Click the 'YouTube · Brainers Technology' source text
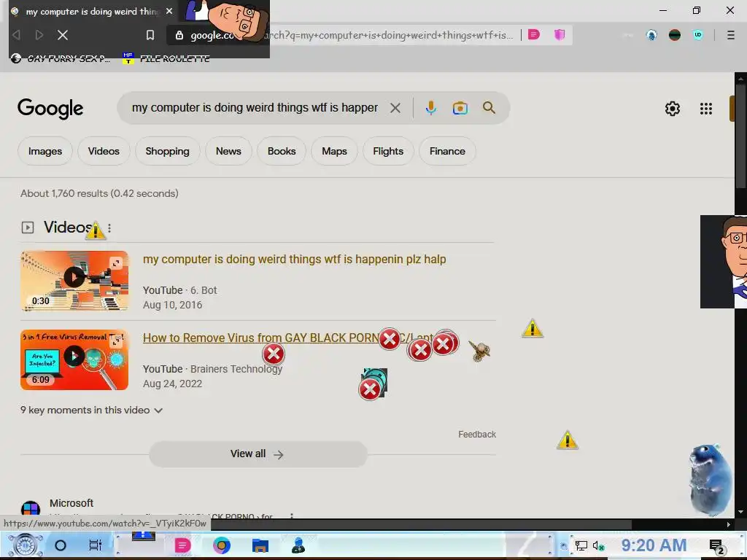The image size is (747, 560). 212,369
